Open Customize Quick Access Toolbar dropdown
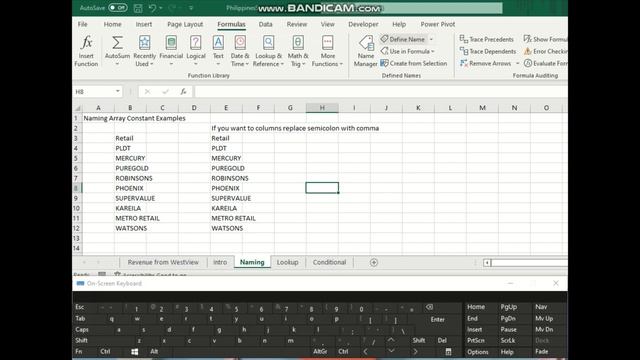640x360 pixels. (x=191, y=8)
